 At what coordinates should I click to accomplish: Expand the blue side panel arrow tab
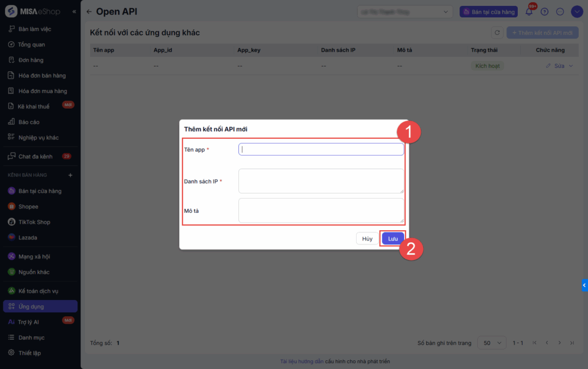[585, 285]
